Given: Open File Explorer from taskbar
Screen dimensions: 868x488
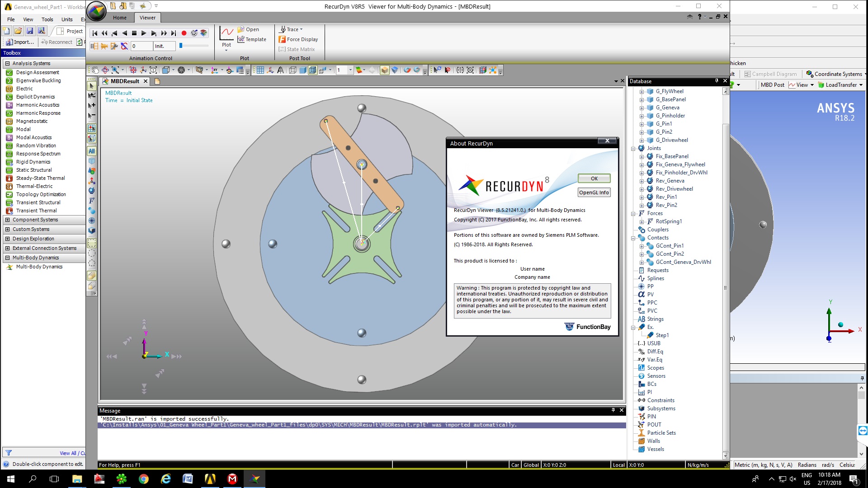Looking at the screenshot, I should pyautogui.click(x=77, y=479).
